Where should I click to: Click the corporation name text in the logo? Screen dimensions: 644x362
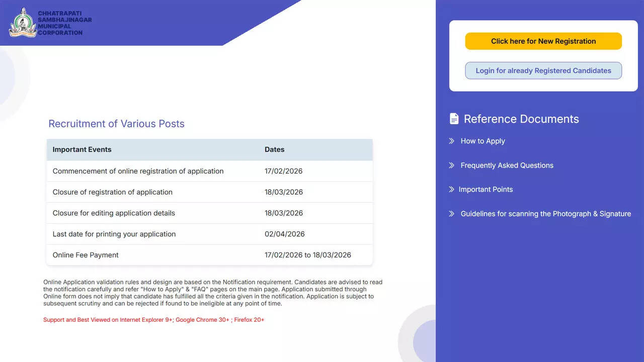click(63, 22)
